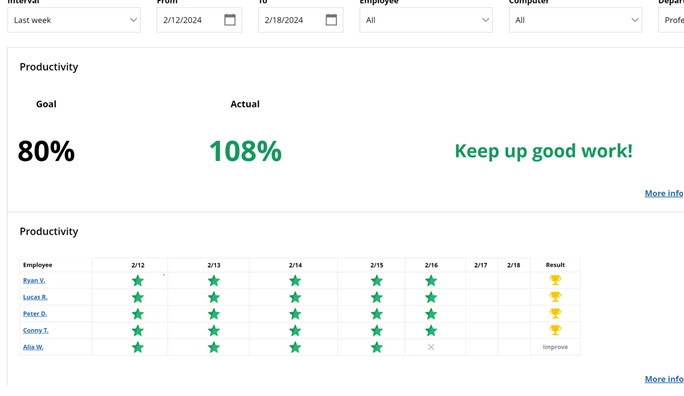Click Lucas R.'s star for 2/14
This screenshot has height=396, width=684.
(295, 297)
